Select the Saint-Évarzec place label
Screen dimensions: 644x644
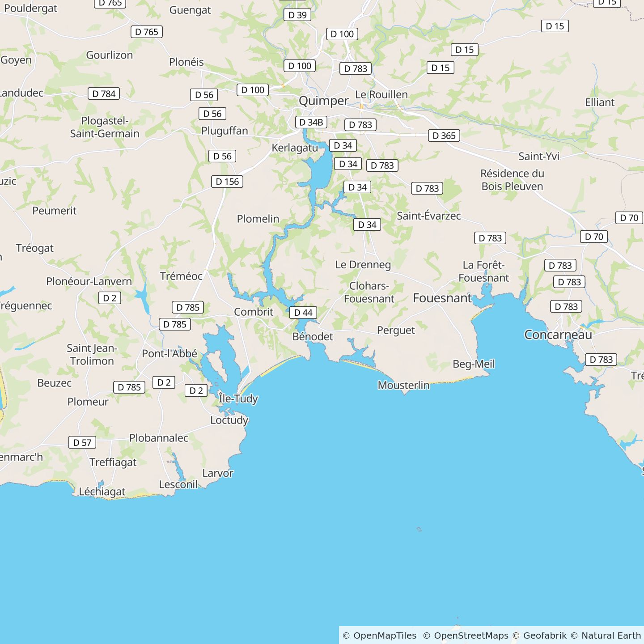click(x=428, y=216)
